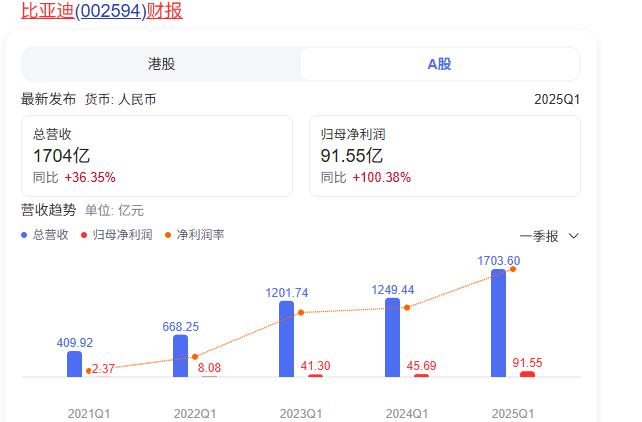642x422 pixels.
Task: Open the 总营收 1704亿 summary card
Action: click(x=157, y=156)
